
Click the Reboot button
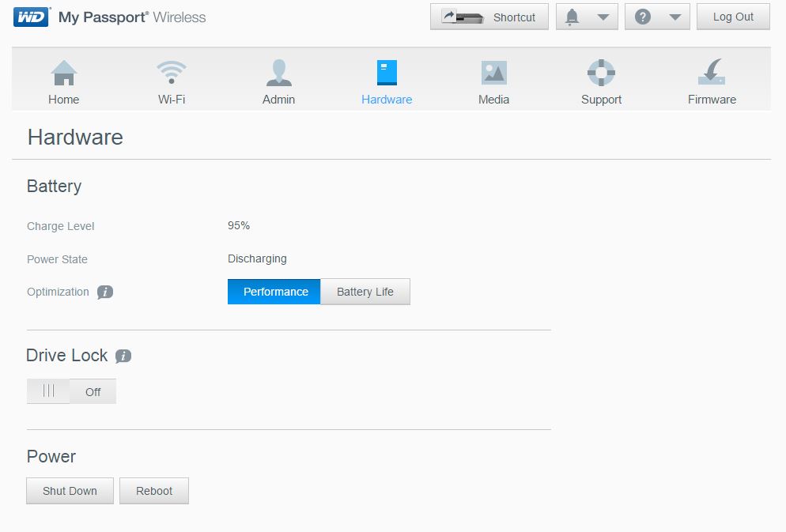coord(154,491)
